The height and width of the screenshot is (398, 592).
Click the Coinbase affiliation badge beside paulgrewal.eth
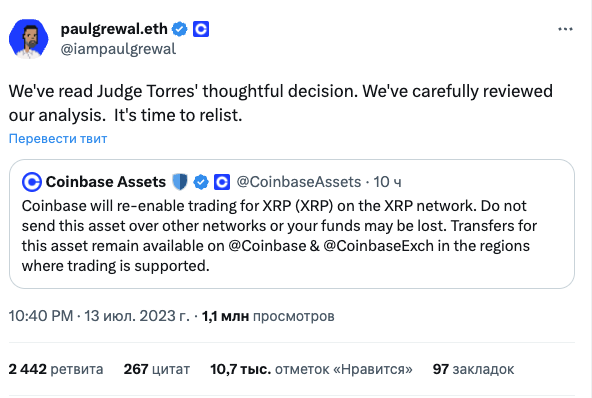click(x=201, y=29)
